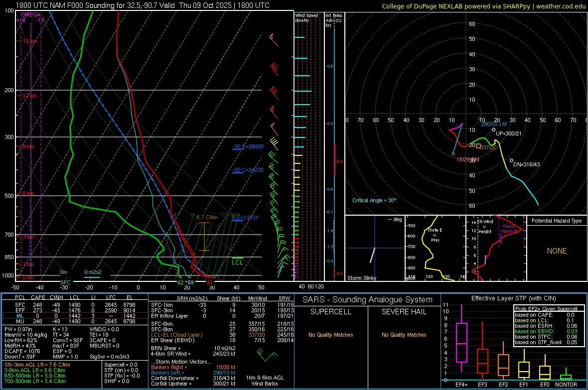Image resolution: width=588 pixels, height=390 pixels.
Task: Click the Bunkers Right = 18/28 kt line
Action: [193, 368]
